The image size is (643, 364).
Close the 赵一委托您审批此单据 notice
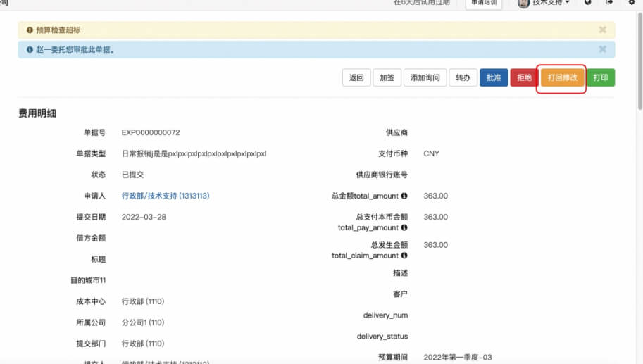602,49
